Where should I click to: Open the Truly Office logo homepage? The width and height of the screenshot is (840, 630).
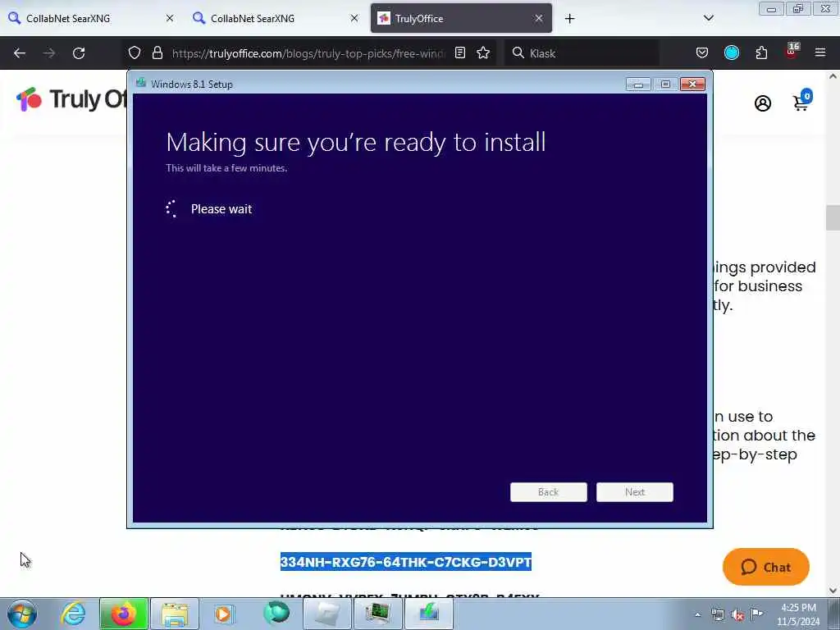pyautogui.click(x=71, y=99)
